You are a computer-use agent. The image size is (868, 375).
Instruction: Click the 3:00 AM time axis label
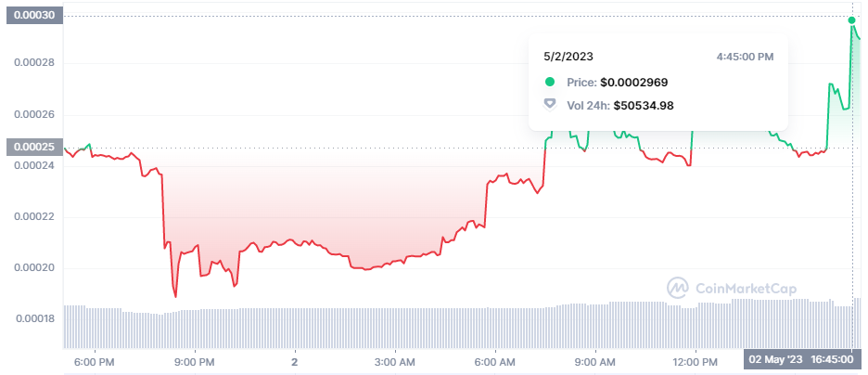click(395, 363)
